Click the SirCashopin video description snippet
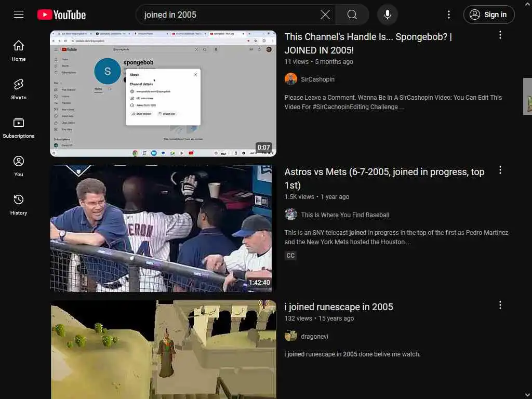This screenshot has width=532, height=399. pyautogui.click(x=393, y=102)
